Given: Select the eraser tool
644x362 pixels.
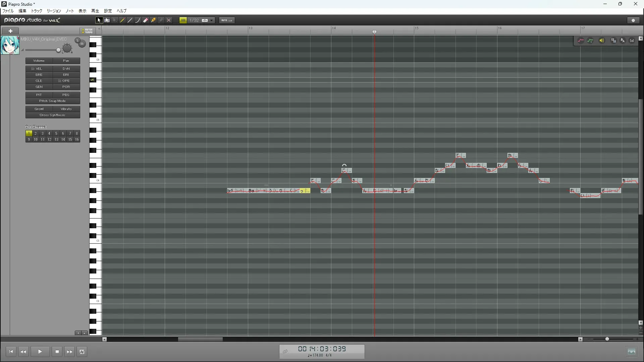Looking at the screenshot, I should click(146, 20).
